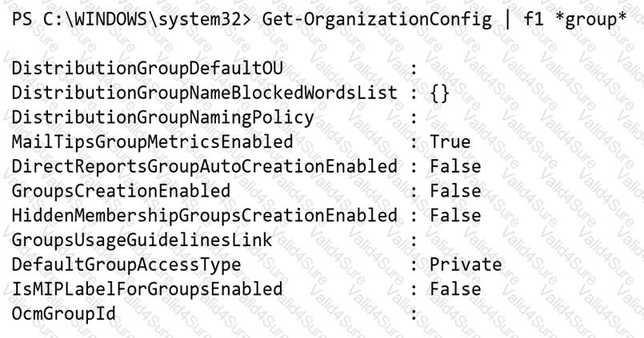The height and width of the screenshot is (338, 644).
Task: Click the False value for DirectReportsGroupAutoCreationEnabled
Action: [x=454, y=166]
